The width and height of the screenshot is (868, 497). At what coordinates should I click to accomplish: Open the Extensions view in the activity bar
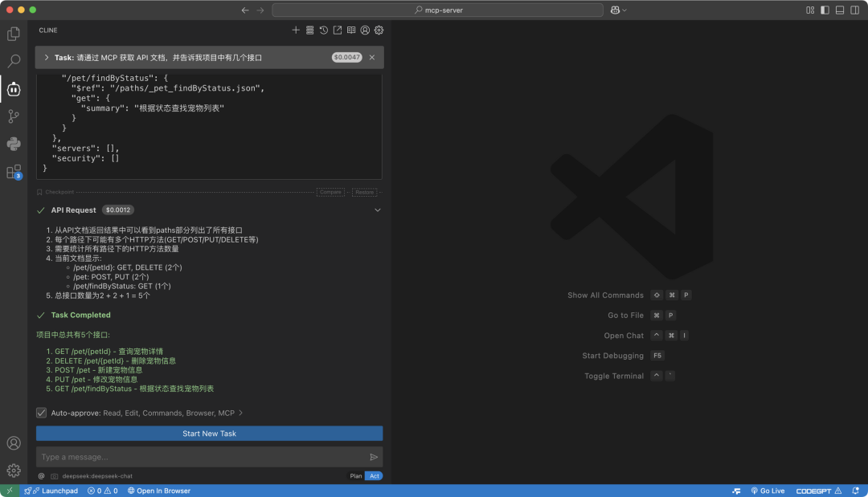point(13,172)
